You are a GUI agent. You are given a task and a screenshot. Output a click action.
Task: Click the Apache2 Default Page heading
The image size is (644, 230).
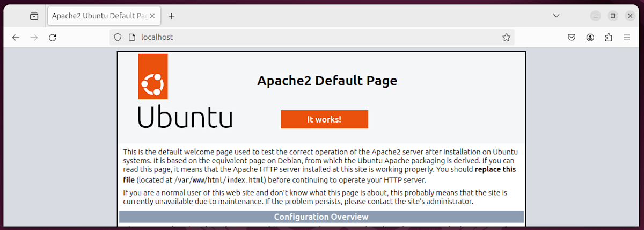click(327, 81)
